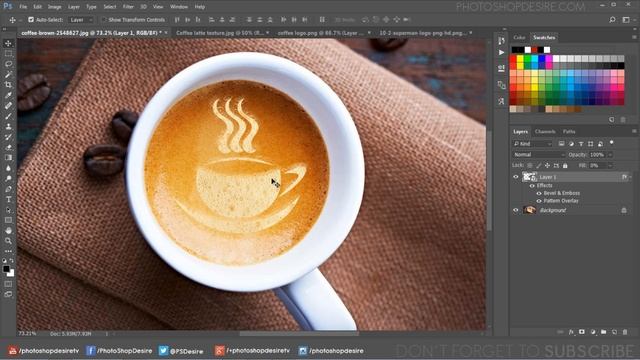
Task: Select the Gradient tool
Action: [8, 158]
